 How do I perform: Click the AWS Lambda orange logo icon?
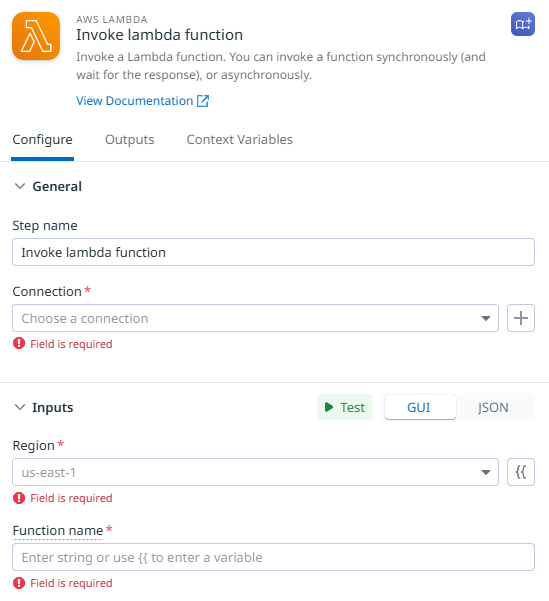36,36
